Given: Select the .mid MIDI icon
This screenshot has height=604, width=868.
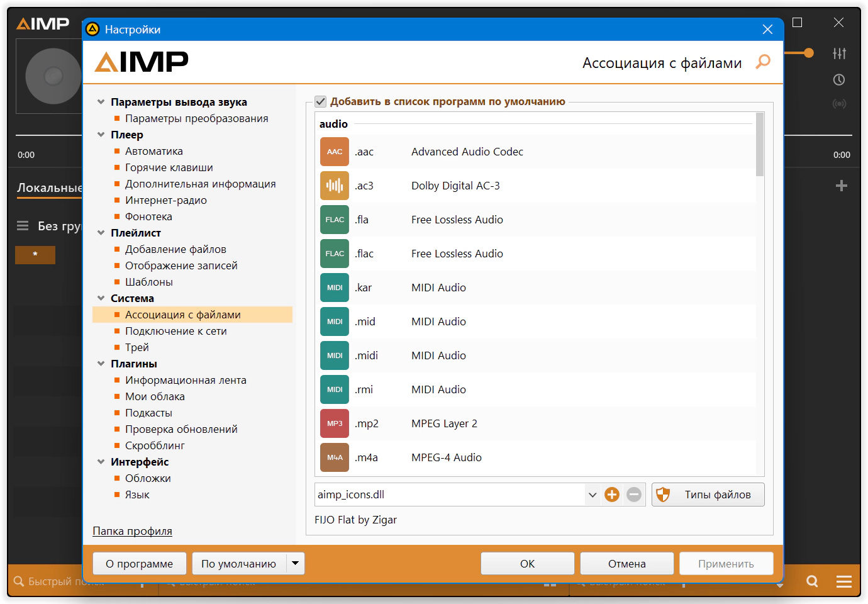Looking at the screenshot, I should [x=335, y=322].
